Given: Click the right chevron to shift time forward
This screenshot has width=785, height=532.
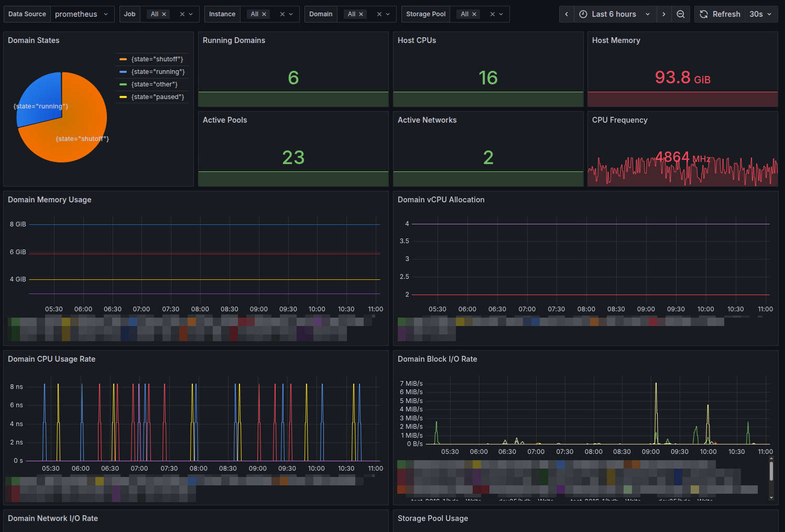Looking at the screenshot, I should (664, 14).
